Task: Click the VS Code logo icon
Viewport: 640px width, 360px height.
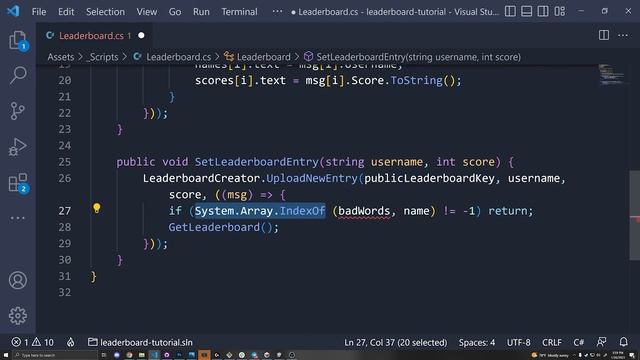Action: click(13, 11)
